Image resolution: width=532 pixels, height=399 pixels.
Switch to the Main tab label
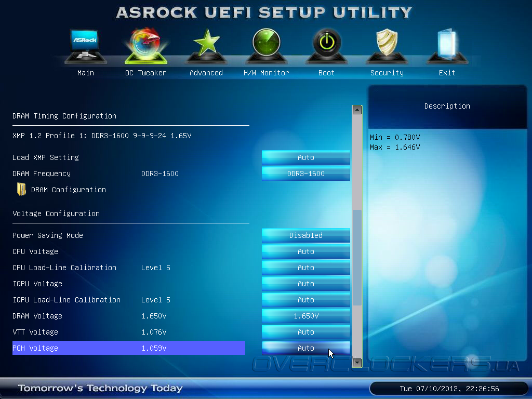[86, 73]
